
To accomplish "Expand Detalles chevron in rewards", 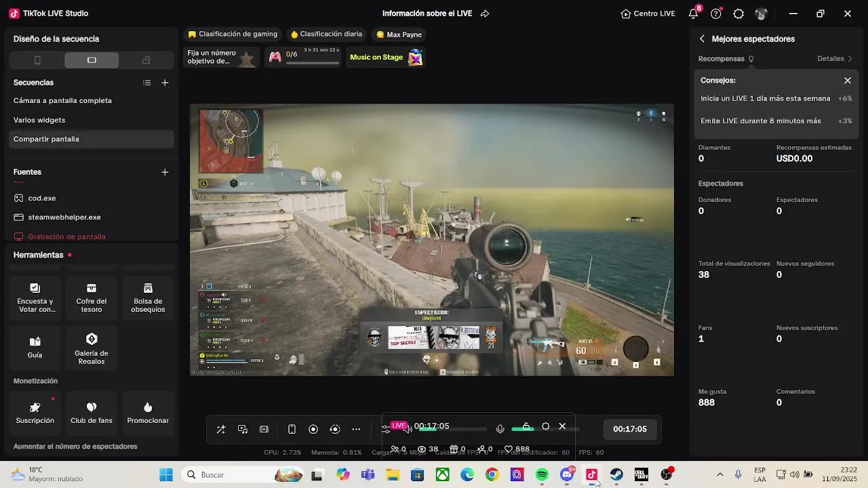I will pyautogui.click(x=850, y=59).
